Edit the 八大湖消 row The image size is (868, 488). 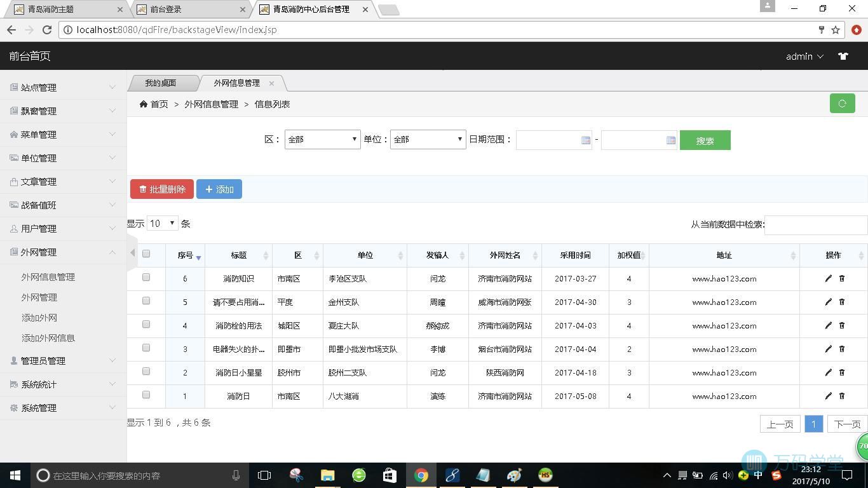[x=828, y=396]
